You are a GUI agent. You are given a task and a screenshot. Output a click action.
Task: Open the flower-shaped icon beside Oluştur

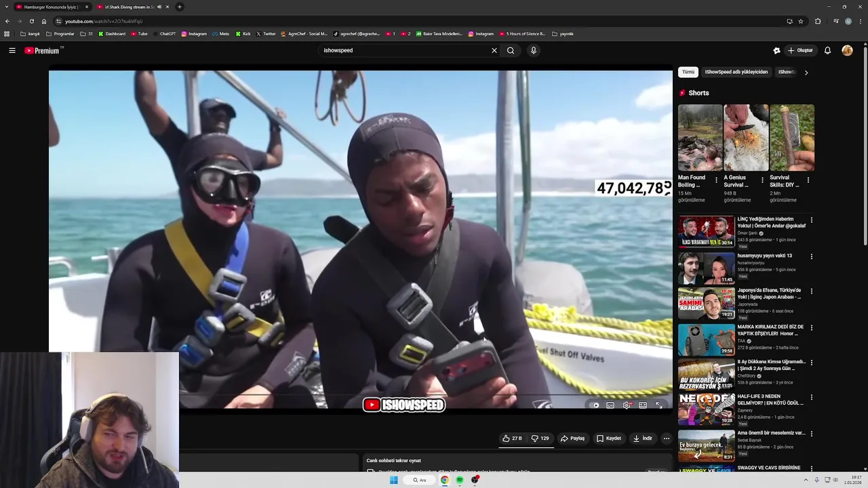pyautogui.click(x=776, y=50)
